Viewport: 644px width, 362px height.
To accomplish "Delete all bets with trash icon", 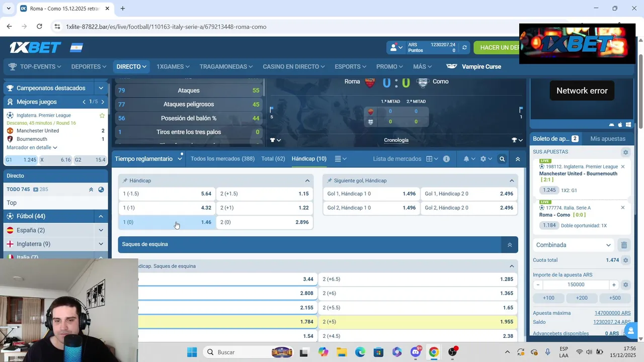I will point(624,245).
